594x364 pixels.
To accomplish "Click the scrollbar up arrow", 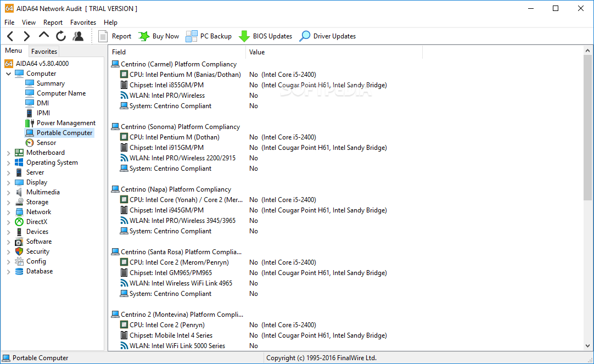I will 587,51.
